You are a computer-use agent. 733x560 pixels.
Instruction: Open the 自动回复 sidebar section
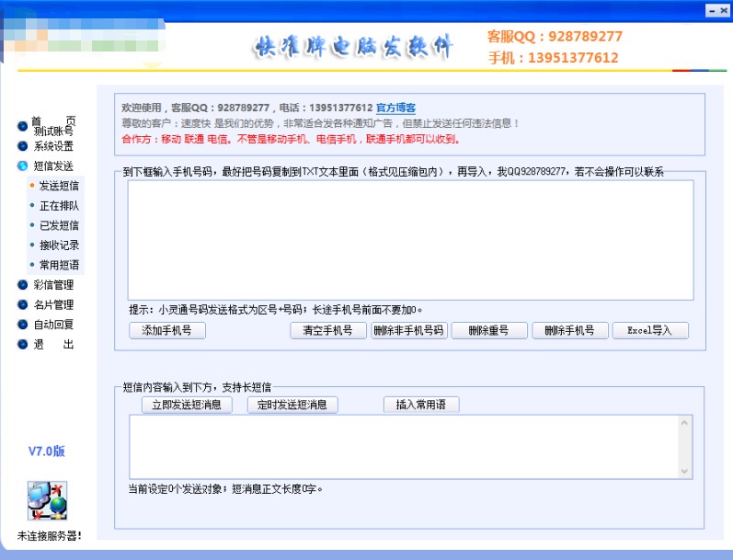[x=53, y=325]
